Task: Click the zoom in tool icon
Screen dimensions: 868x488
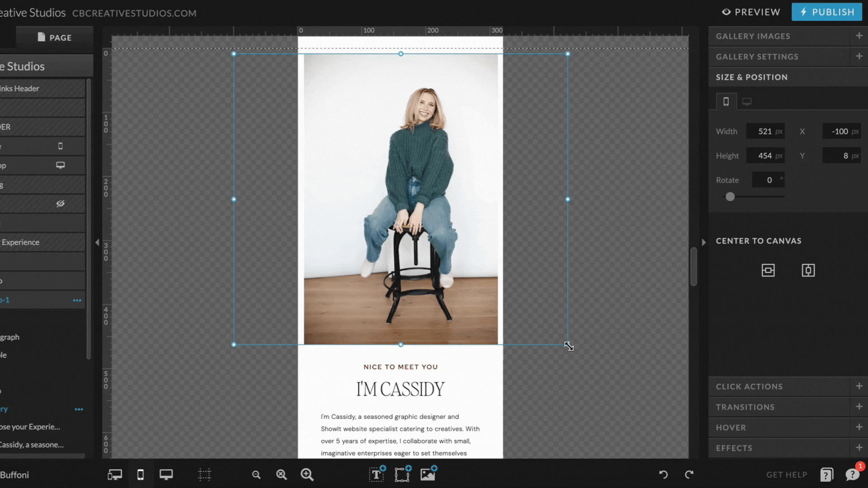Action: (307, 474)
